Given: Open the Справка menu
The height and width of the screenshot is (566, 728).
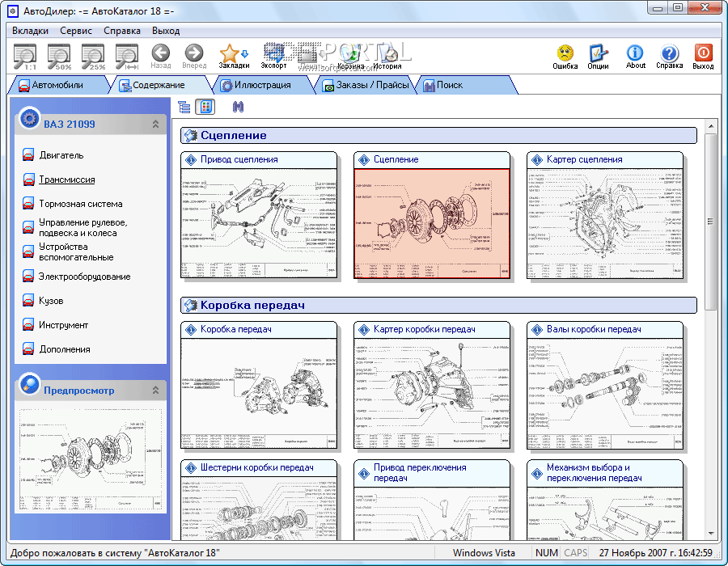Looking at the screenshot, I should tap(122, 31).
